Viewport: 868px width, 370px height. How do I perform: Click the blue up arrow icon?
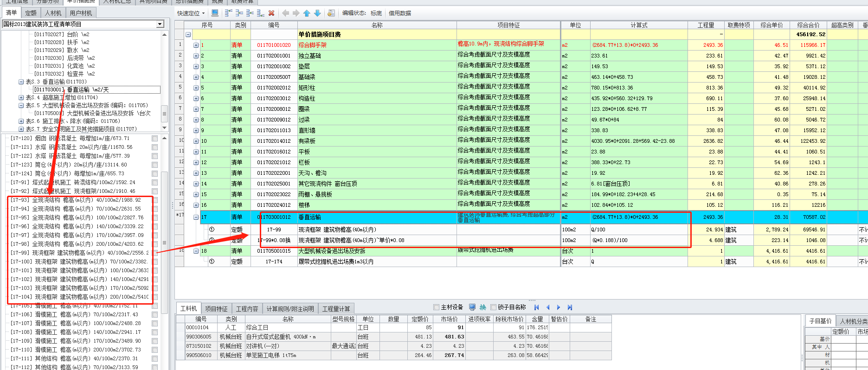pyautogui.click(x=307, y=13)
